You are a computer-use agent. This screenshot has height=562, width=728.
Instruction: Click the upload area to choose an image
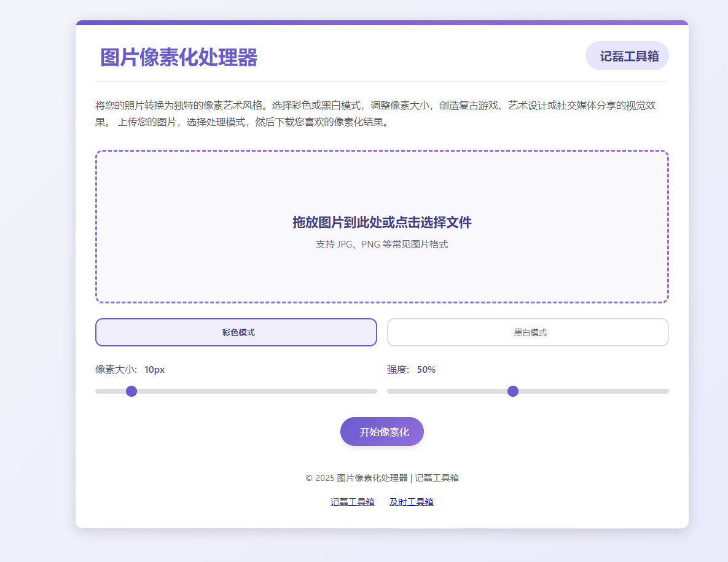[382, 225]
